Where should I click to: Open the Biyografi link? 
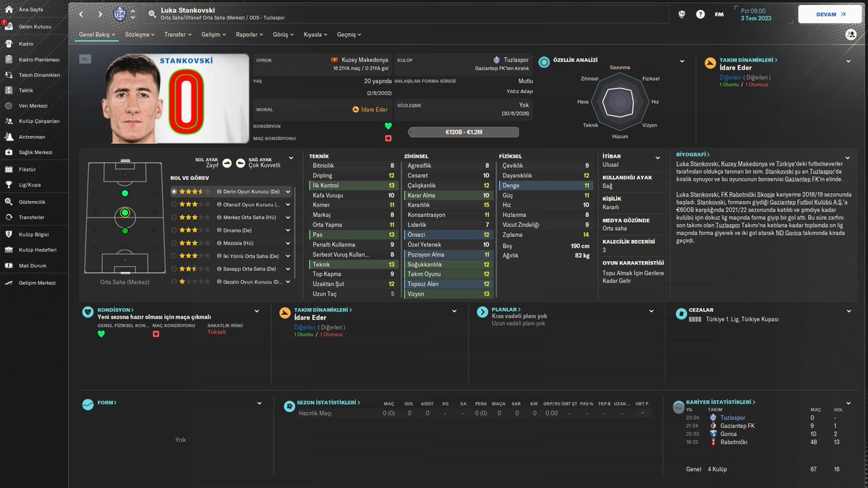(x=693, y=154)
